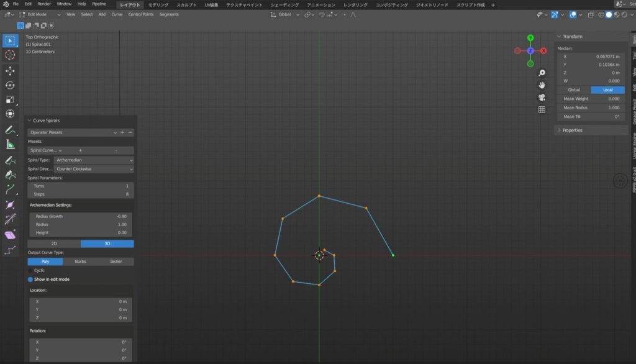Click the Global transform space button
The image size is (636, 364).
pos(574,90)
